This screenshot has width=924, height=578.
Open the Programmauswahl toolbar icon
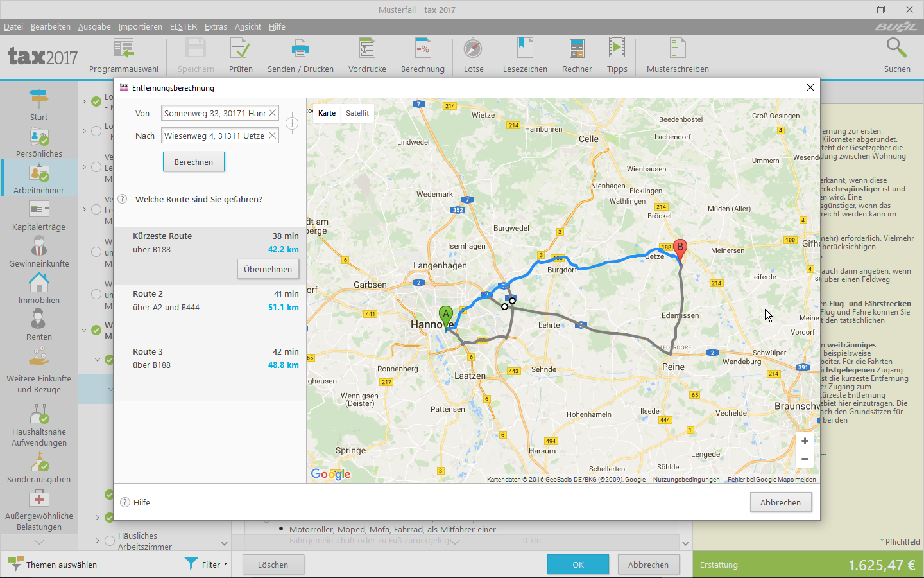click(123, 49)
